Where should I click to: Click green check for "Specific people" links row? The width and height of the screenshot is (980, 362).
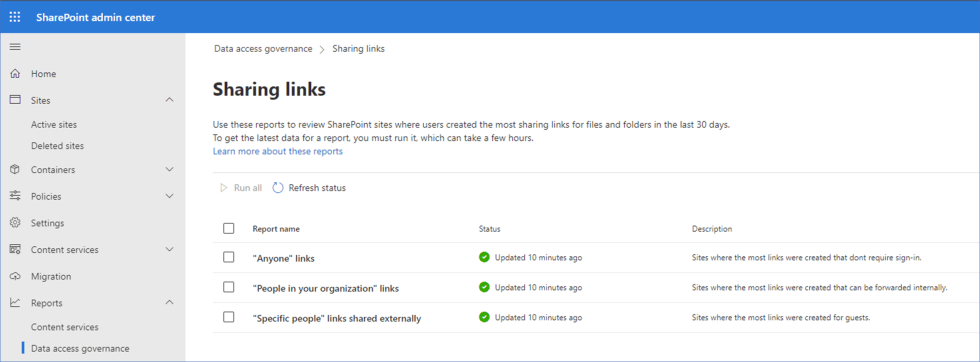[484, 317]
